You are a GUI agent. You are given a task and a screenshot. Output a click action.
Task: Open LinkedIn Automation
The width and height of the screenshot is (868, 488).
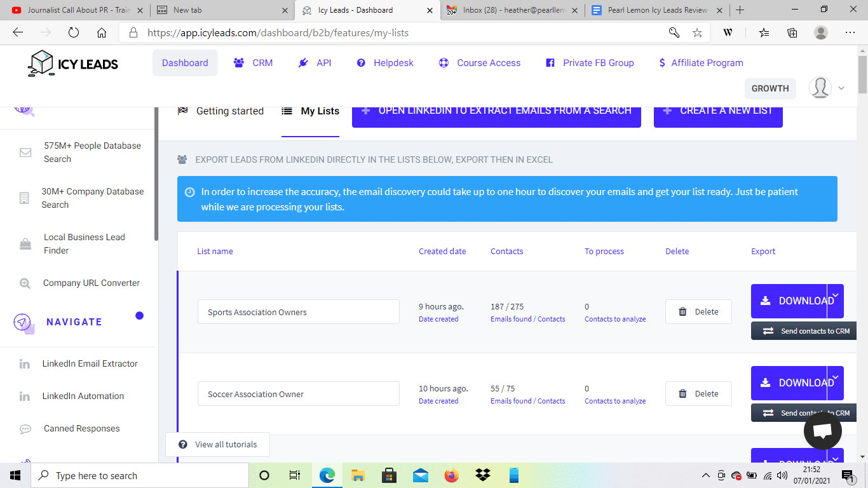point(83,396)
